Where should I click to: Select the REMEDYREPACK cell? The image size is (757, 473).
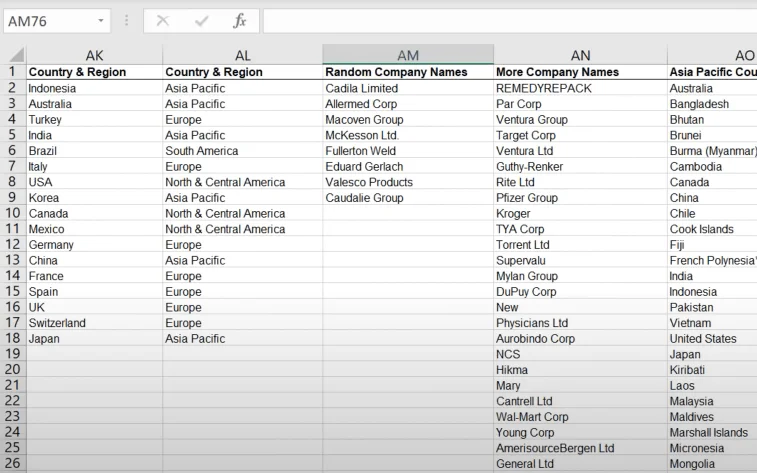click(x=580, y=88)
